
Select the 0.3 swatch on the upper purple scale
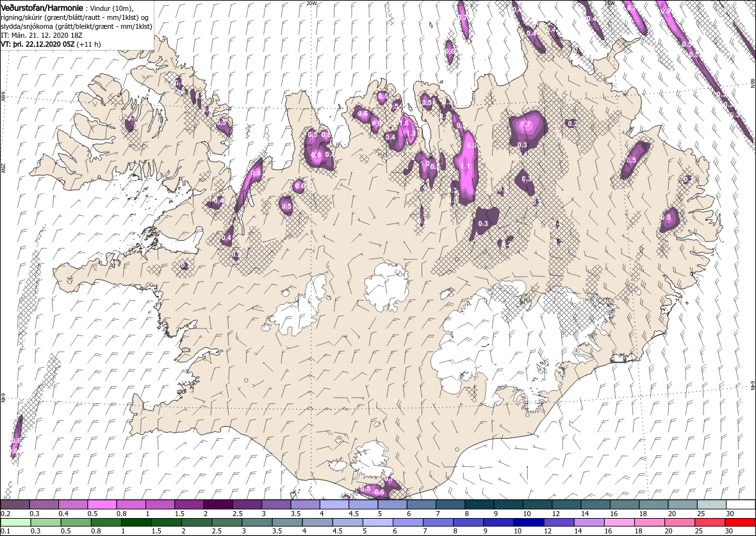point(44,505)
